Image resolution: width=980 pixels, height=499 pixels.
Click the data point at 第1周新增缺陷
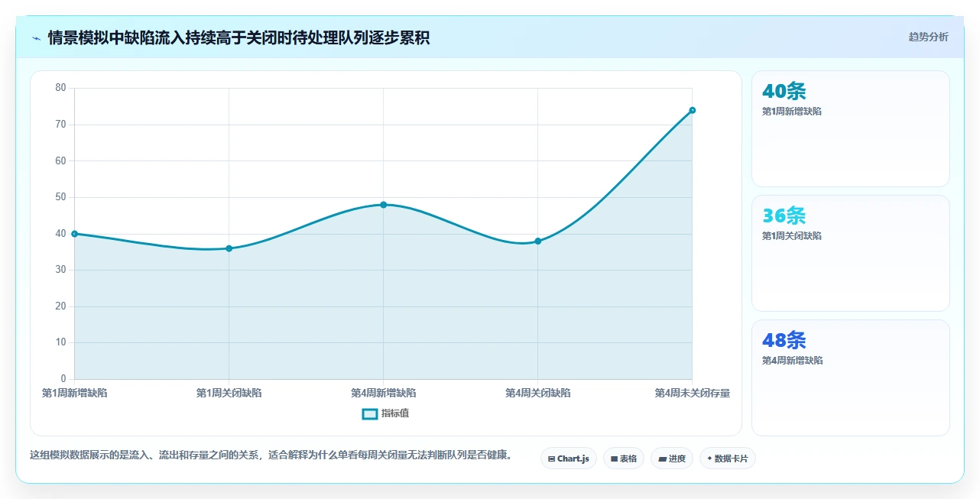click(74, 234)
